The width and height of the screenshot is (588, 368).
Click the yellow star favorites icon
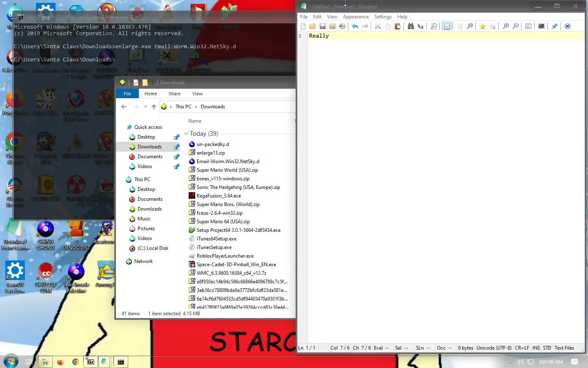click(x=482, y=26)
